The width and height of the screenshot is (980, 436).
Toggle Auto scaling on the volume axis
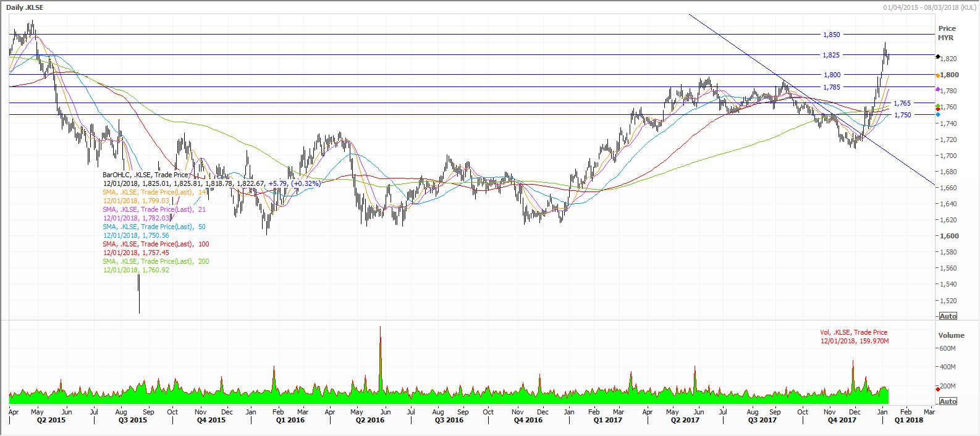[947, 401]
